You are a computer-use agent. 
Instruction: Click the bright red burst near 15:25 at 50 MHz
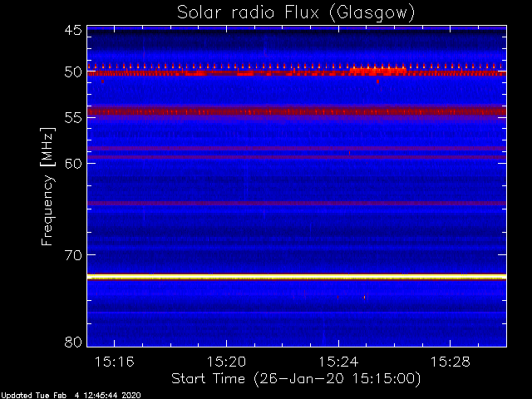377,71
